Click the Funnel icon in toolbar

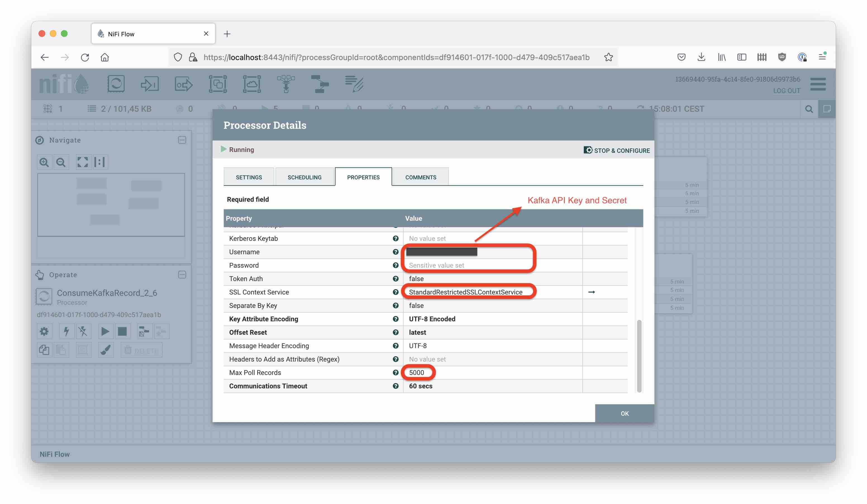[x=286, y=84]
